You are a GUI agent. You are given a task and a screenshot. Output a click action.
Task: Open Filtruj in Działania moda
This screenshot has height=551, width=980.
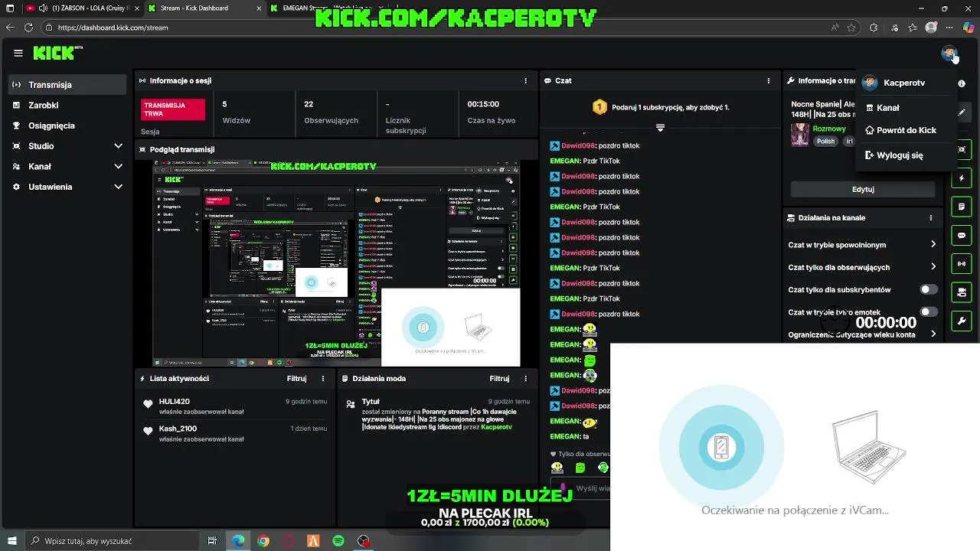[x=499, y=378]
